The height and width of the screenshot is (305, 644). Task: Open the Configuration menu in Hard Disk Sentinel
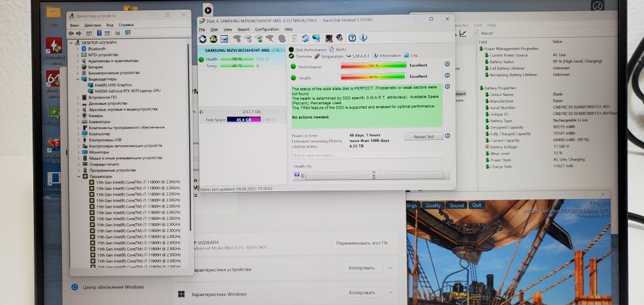click(x=267, y=29)
